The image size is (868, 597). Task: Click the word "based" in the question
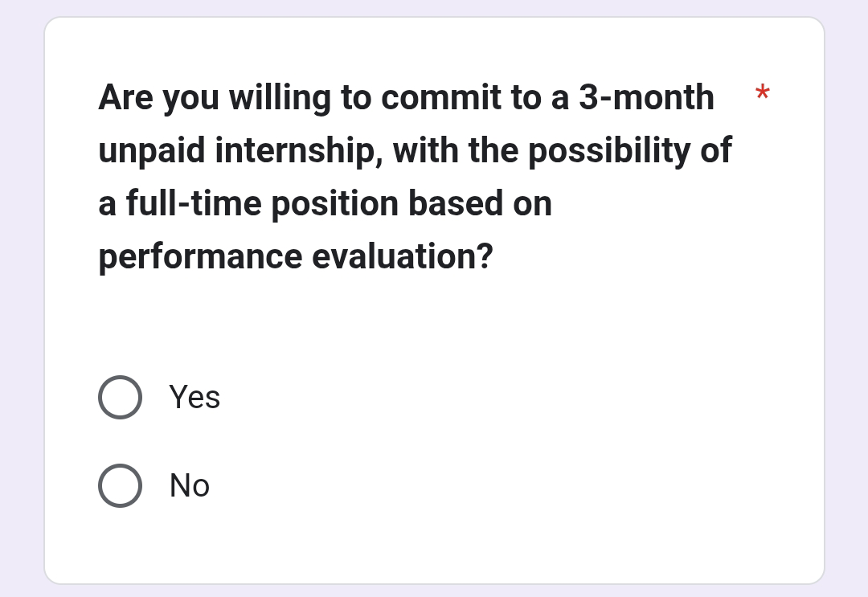point(455,203)
